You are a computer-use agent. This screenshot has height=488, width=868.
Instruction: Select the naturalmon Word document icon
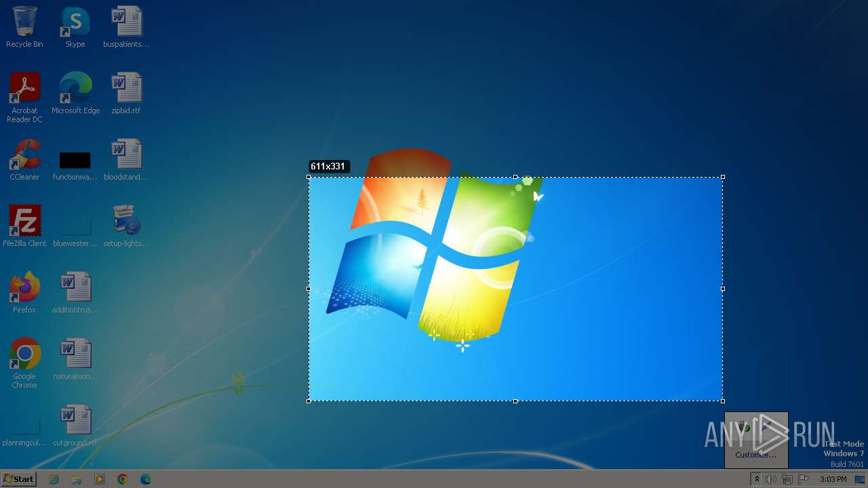(x=75, y=353)
